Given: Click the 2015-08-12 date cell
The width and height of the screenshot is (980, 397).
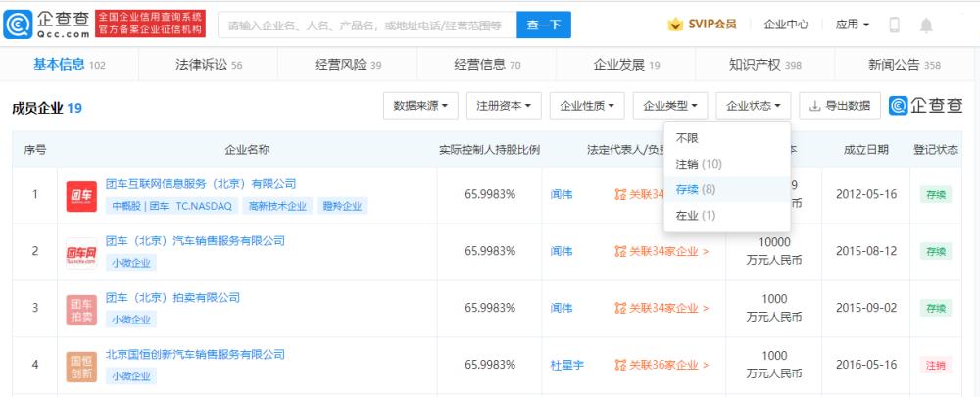Looking at the screenshot, I should (x=865, y=251).
